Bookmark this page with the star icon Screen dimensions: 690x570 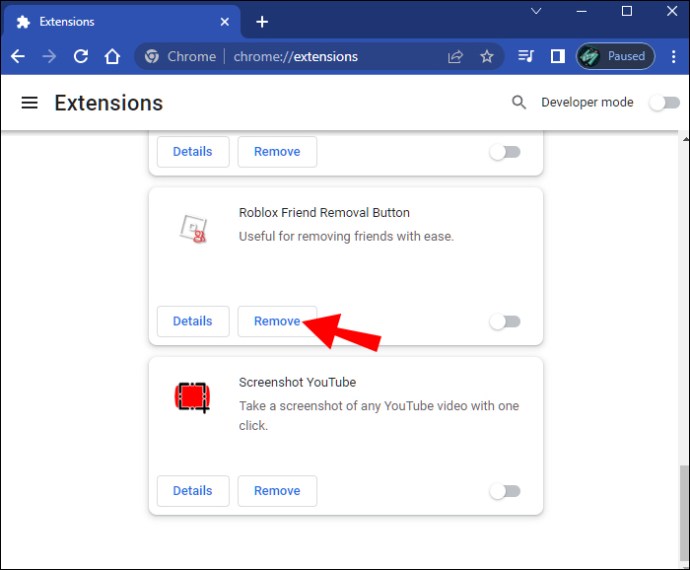pyautogui.click(x=487, y=56)
